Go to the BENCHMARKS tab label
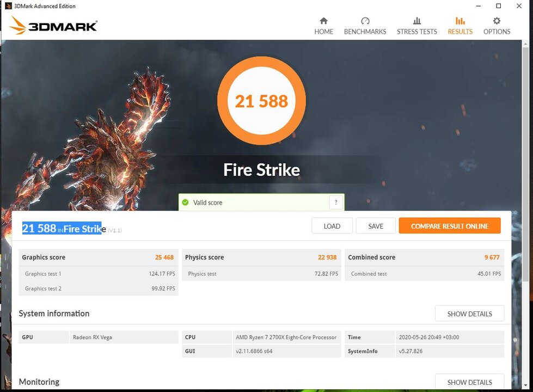The height and width of the screenshot is (392, 533). [x=365, y=32]
